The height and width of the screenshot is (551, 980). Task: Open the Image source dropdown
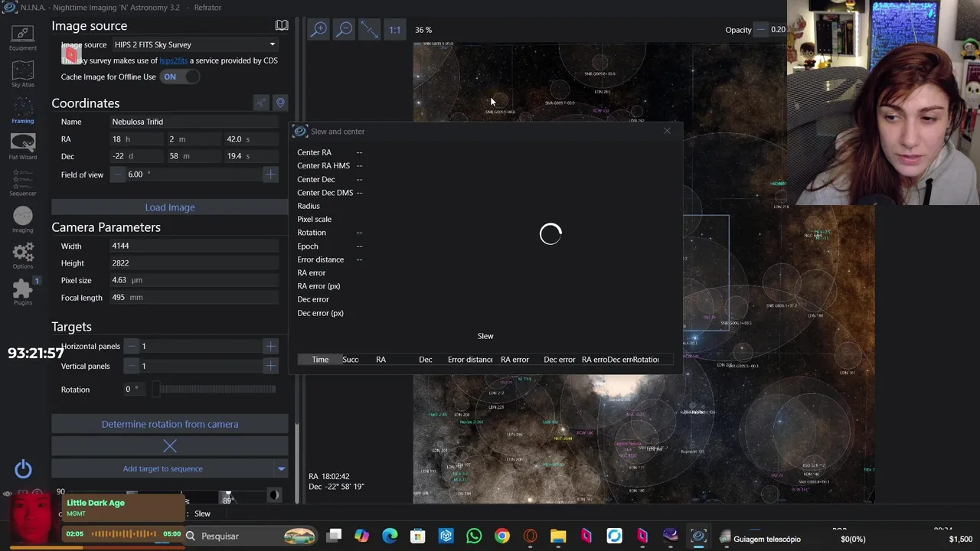tap(195, 44)
